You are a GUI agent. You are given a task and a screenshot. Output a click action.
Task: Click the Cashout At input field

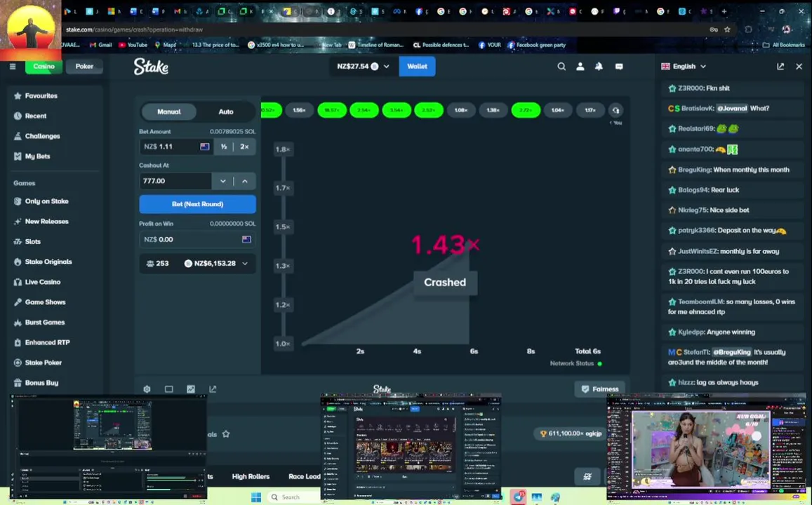pos(175,181)
